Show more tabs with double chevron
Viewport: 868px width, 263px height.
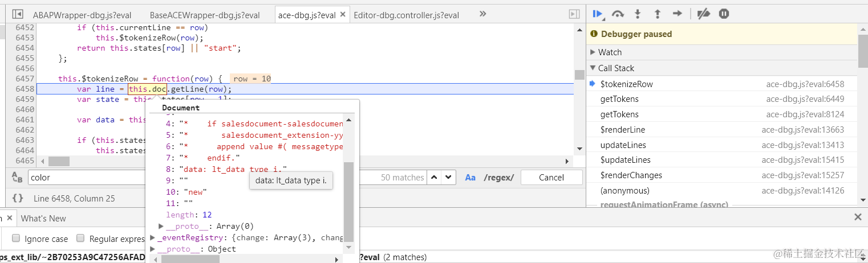(x=482, y=14)
